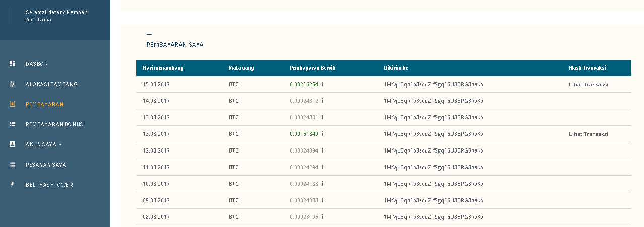Click the Pesanan Saya list icon
The image size is (644, 227).
tap(13, 165)
